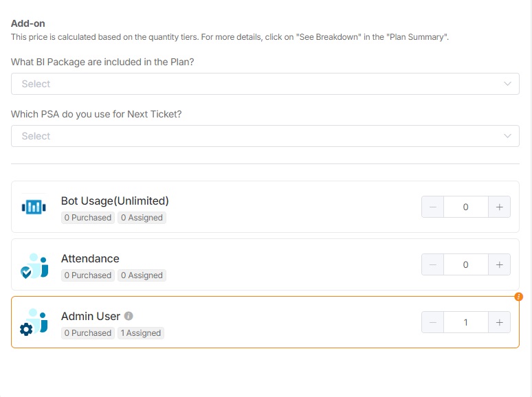Click Admin User quantity input field
532x397 pixels.
465,322
